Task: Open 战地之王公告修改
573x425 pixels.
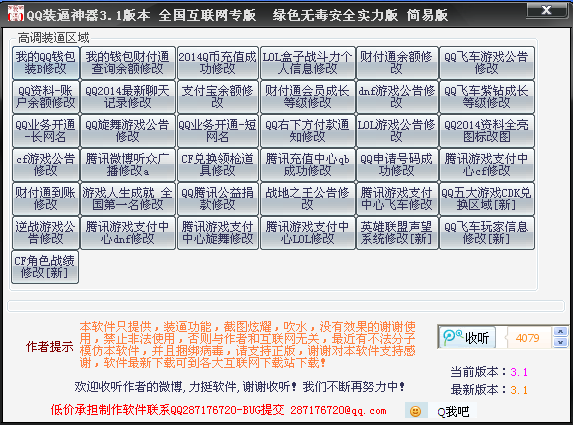Action: [x=307, y=199]
